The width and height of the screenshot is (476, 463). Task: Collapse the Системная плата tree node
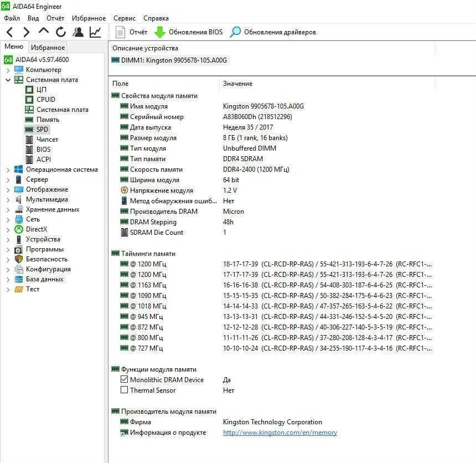tap(8, 80)
